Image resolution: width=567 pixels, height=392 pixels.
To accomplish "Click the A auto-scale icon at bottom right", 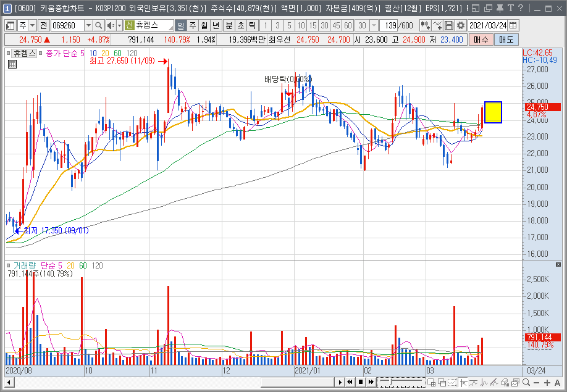I will pos(557,382).
